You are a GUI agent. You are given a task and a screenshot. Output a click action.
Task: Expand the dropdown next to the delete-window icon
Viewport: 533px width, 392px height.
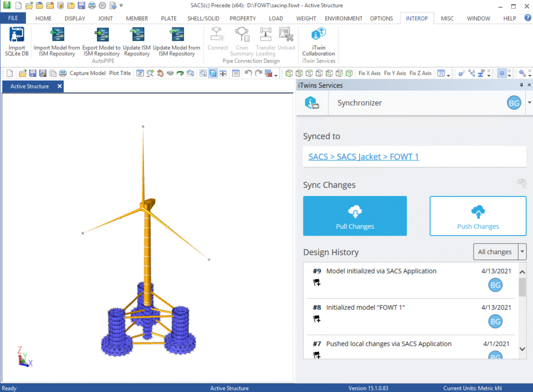tap(276, 75)
